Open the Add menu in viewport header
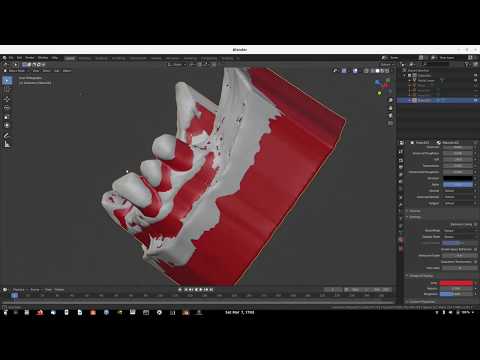480x360 pixels. (x=57, y=71)
